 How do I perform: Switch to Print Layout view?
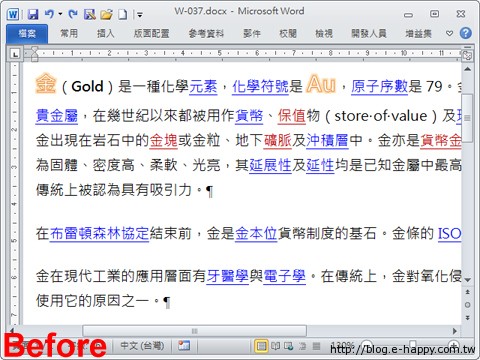click(x=261, y=346)
